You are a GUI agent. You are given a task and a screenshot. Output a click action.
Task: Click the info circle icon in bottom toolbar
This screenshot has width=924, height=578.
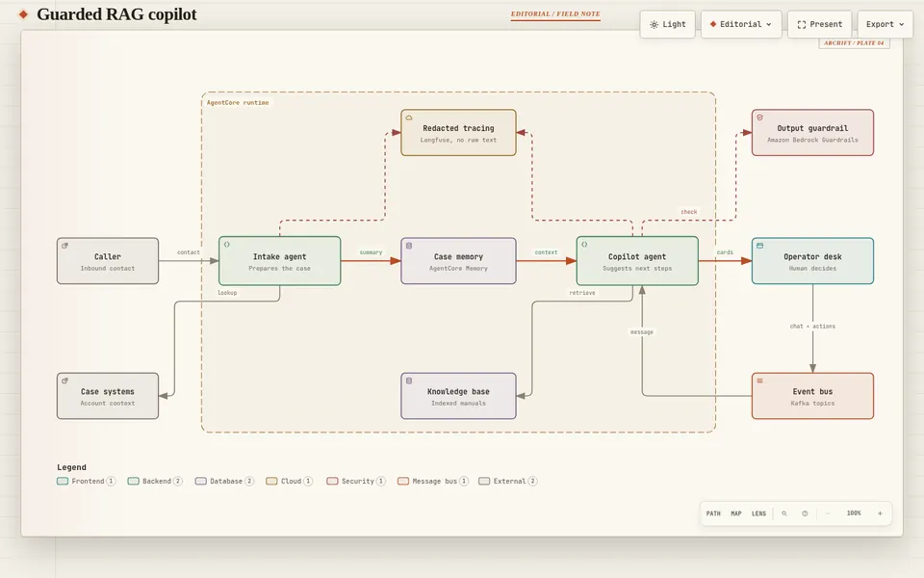coord(805,513)
